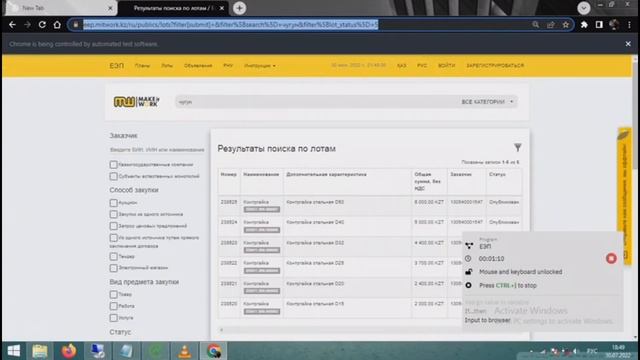Open File Explorer from the taskbar
Screen dimensions: 640x360
tap(40, 351)
